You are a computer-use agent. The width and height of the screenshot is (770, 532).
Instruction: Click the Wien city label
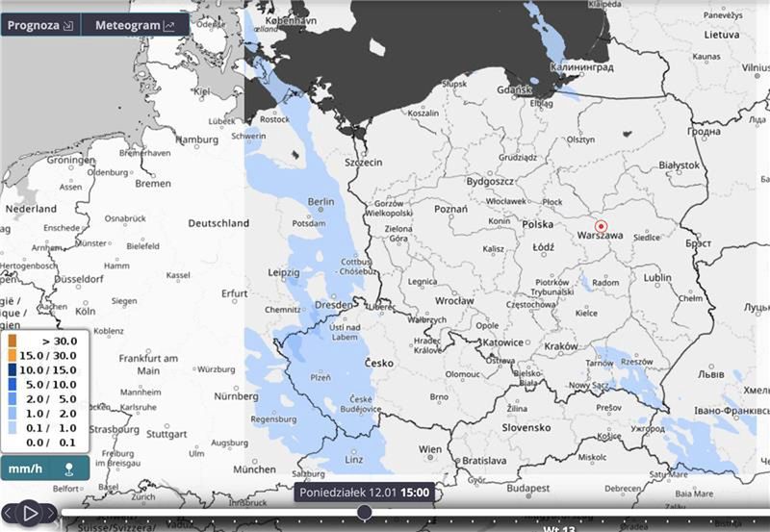pos(430,449)
